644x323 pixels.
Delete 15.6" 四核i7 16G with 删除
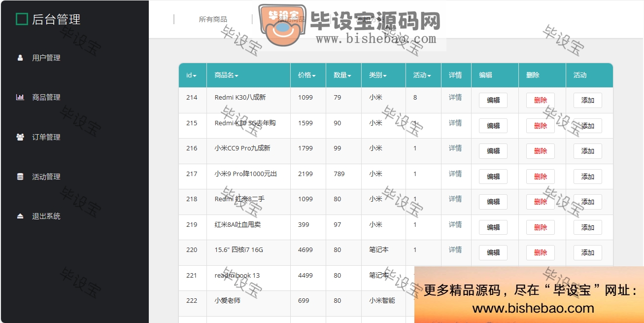(541, 252)
